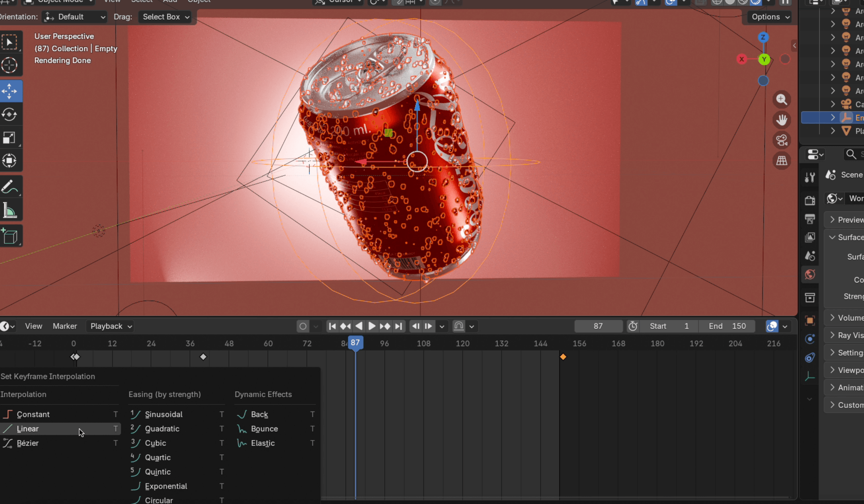Open the Drag Select Box dropdown

(x=165, y=17)
